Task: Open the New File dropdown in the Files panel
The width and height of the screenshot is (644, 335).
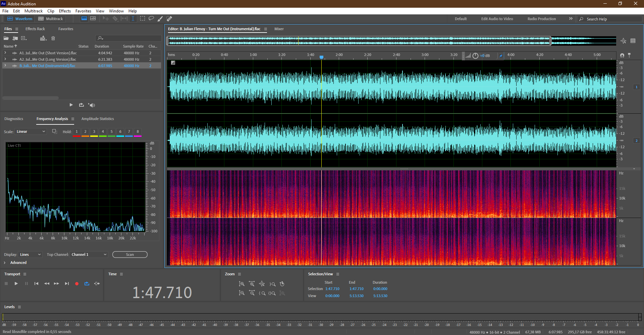Action: 24,38
